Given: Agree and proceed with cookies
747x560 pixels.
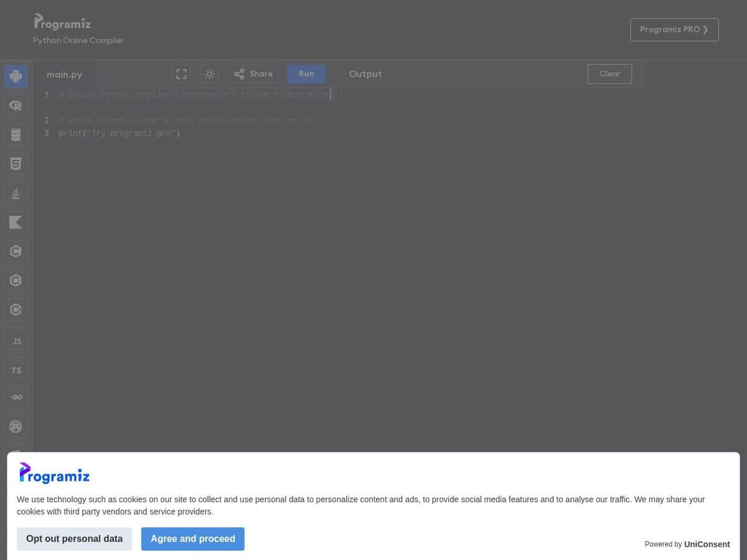Looking at the screenshot, I should [x=193, y=539].
